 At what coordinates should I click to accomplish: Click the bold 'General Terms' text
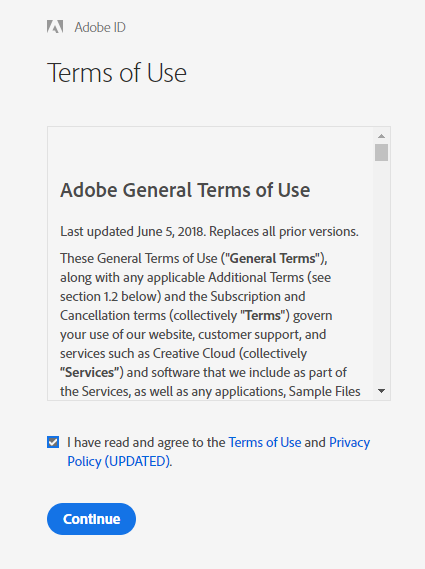(273, 258)
